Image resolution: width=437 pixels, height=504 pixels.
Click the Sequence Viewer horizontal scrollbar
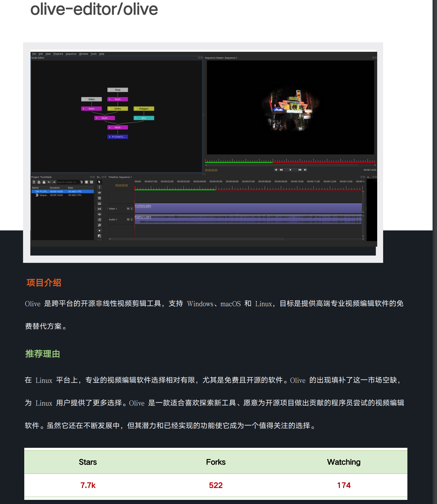point(290,165)
